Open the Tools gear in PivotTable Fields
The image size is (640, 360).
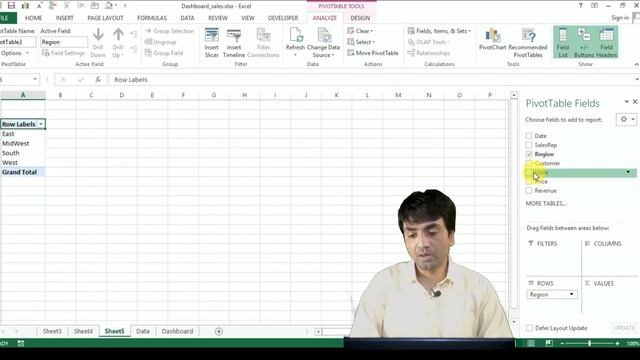[626, 119]
